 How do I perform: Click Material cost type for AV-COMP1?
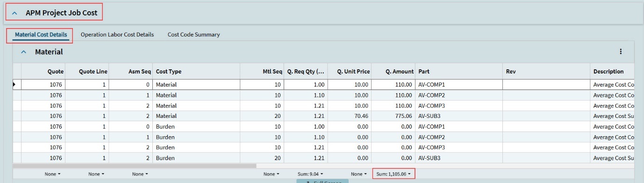coord(196,85)
